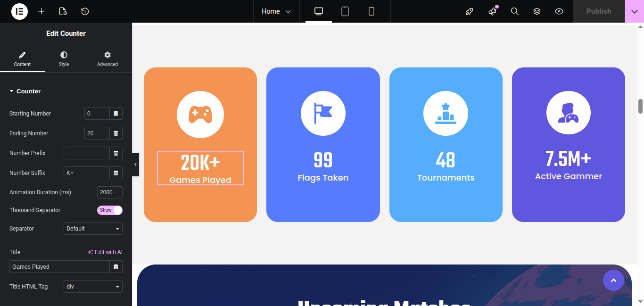Click the What's New megaphone icon
This screenshot has height=306, width=644.
click(493, 11)
